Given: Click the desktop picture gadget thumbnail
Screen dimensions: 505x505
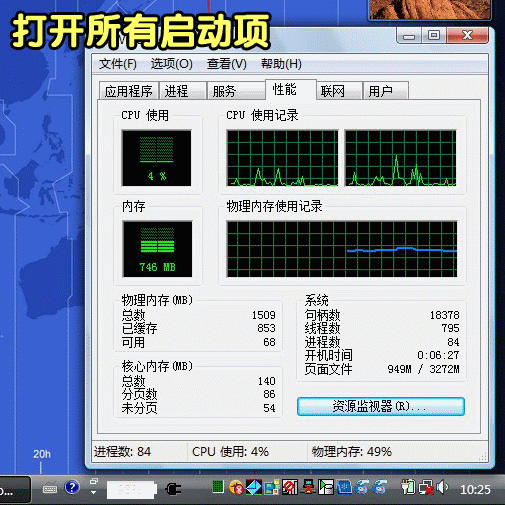Looking at the screenshot, I should point(430,10).
